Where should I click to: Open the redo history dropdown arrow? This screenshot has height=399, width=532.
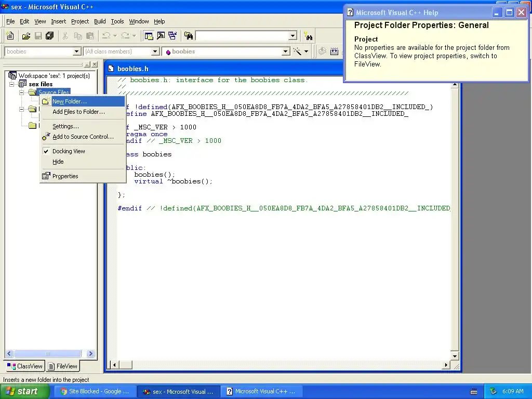134,36
